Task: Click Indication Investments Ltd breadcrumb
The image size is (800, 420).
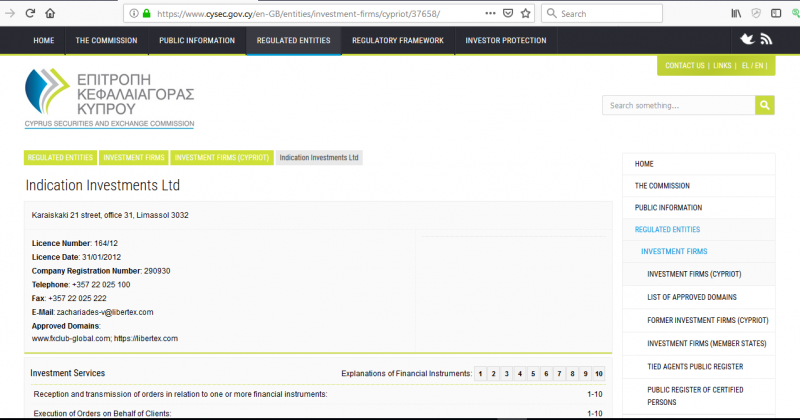Action: (319, 158)
